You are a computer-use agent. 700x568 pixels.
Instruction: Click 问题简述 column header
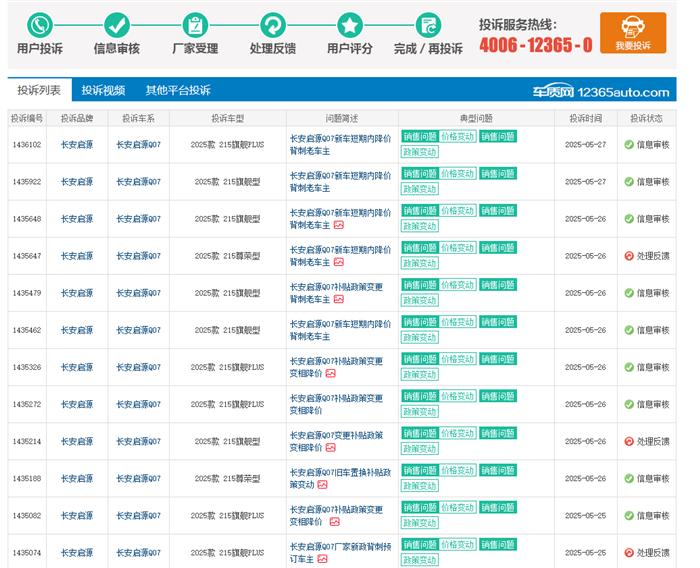342,118
